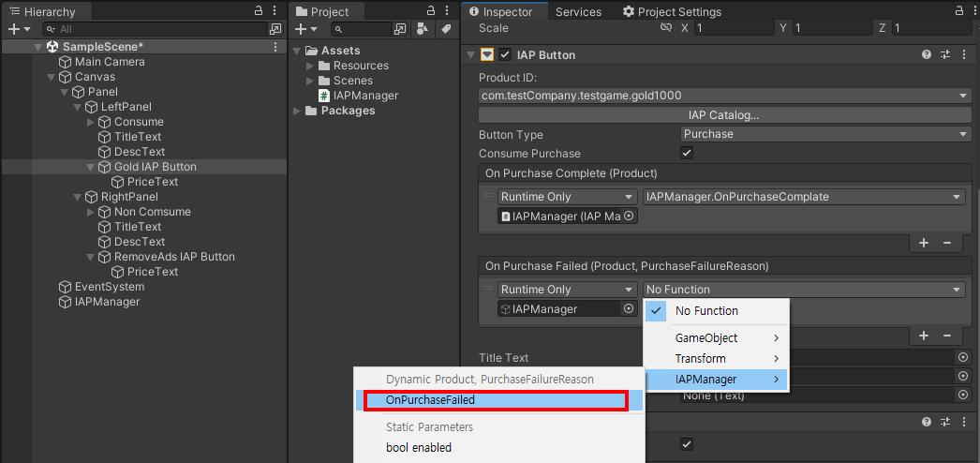Click object picker for Title Text field

coord(963,357)
